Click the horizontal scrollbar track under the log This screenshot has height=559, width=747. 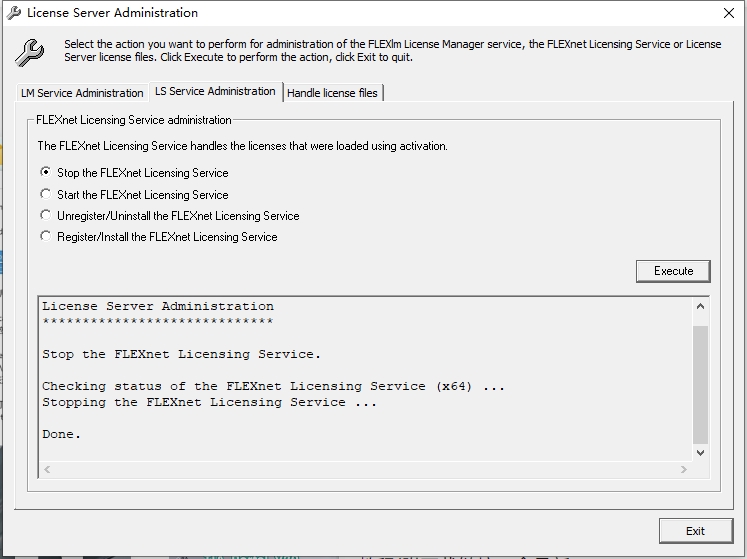pyautogui.click(x=365, y=469)
